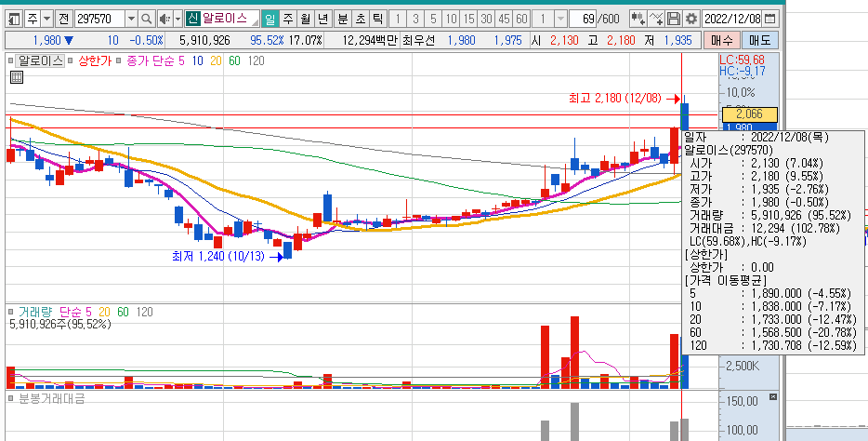
Task: Click the red 매수 buy button
Action: tap(721, 40)
